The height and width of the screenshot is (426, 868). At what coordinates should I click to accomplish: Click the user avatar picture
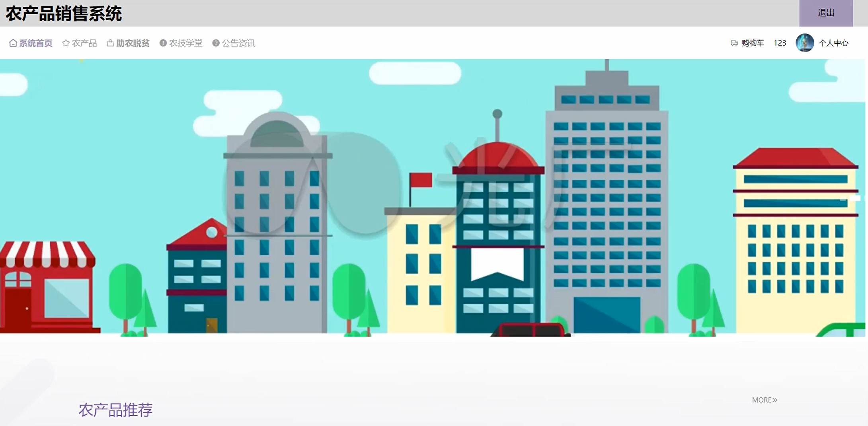[x=805, y=43]
